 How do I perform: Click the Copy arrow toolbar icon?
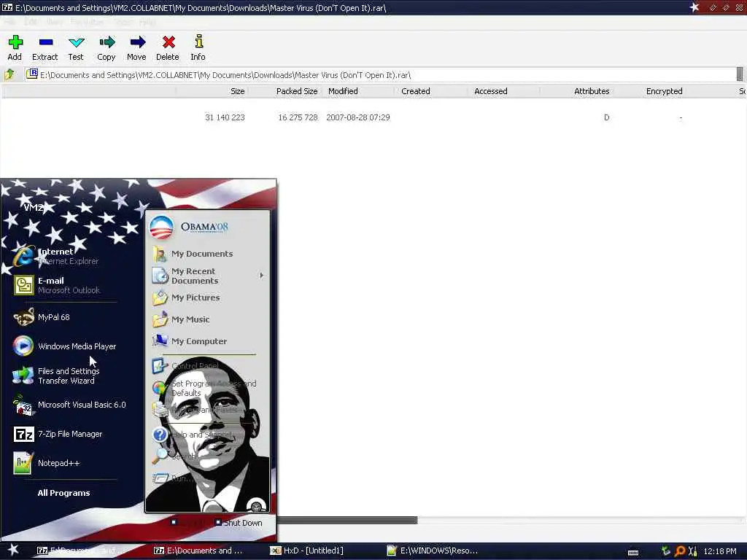(107, 42)
